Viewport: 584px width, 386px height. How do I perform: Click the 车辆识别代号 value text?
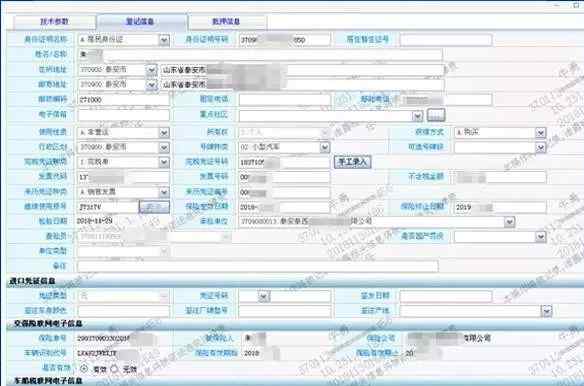tap(97, 353)
